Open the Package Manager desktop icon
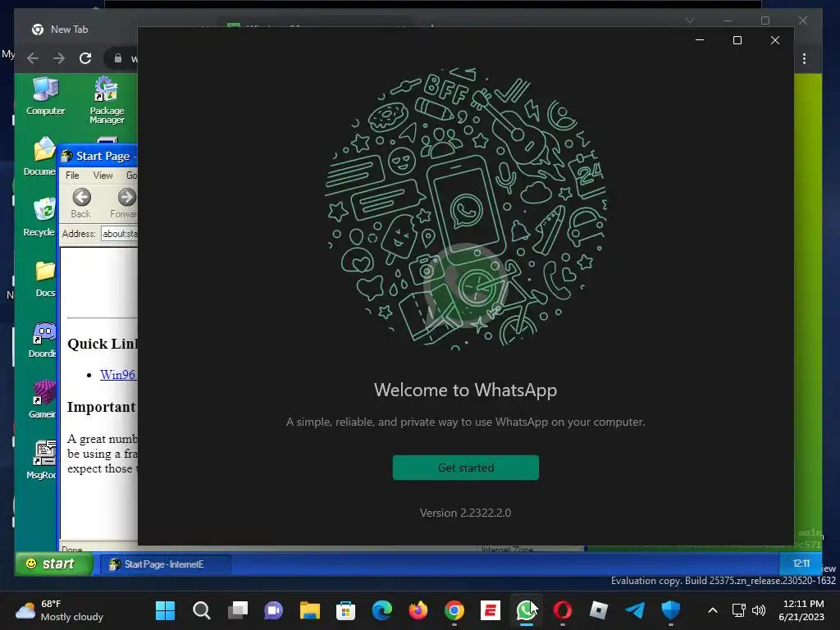This screenshot has height=630, width=840. click(107, 100)
